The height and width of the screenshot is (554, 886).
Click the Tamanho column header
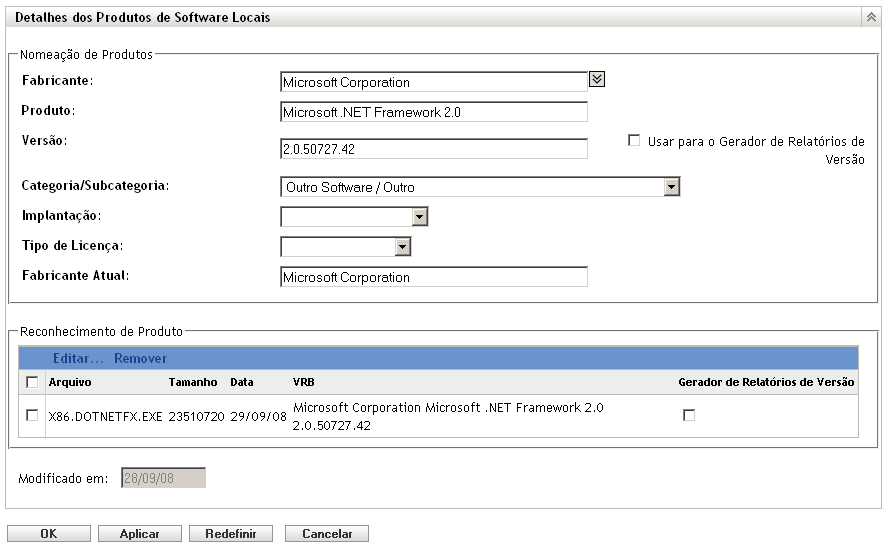(193, 382)
